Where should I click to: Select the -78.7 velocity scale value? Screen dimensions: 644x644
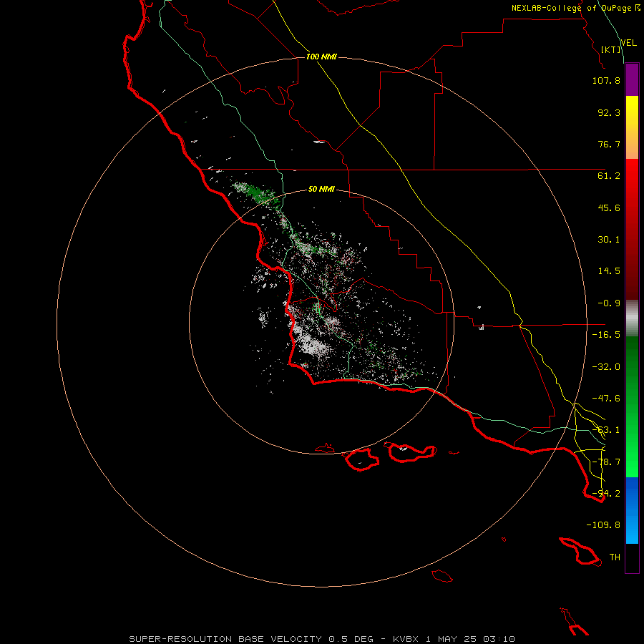pos(606,462)
